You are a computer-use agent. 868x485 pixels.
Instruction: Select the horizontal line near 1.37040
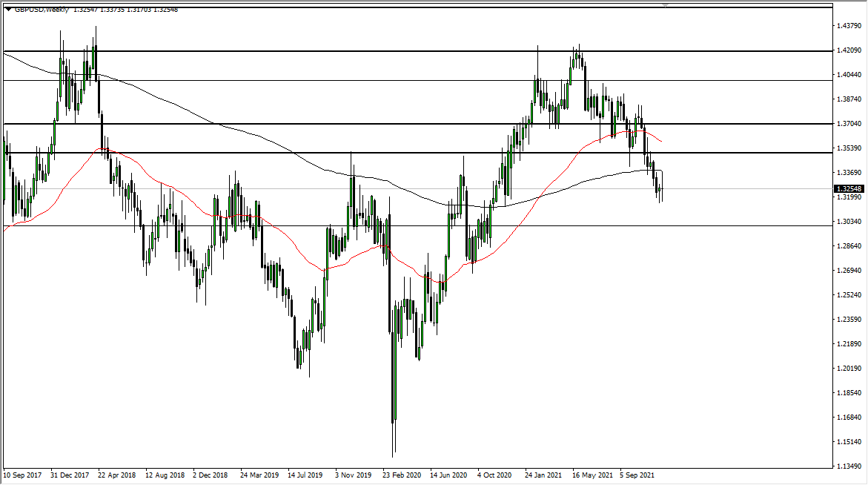tap(296, 124)
